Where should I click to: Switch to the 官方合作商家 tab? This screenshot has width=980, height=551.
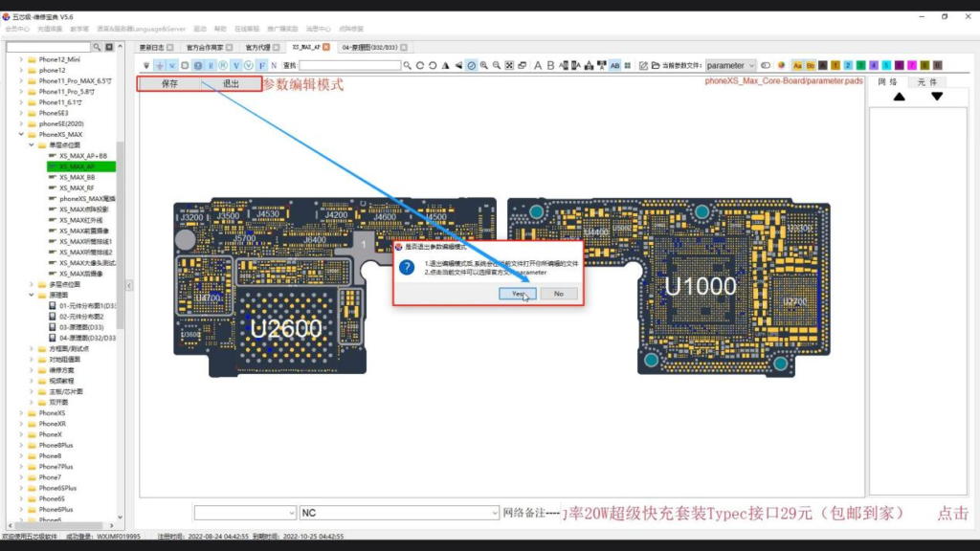coord(205,48)
